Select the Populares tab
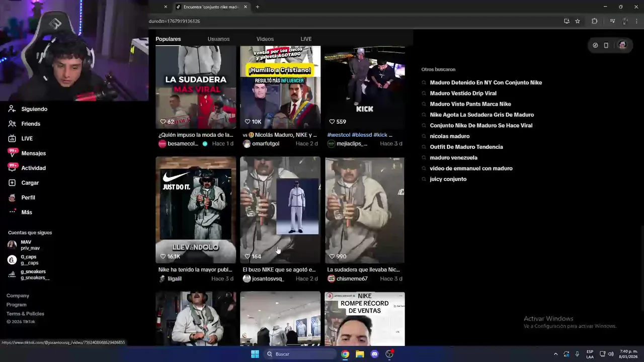 coord(168,39)
